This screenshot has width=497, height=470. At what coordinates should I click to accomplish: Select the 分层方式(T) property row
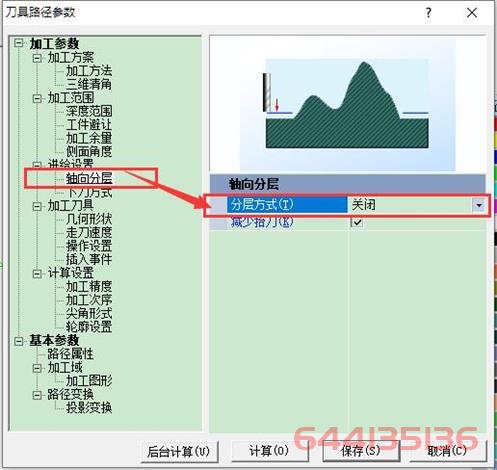click(348, 205)
